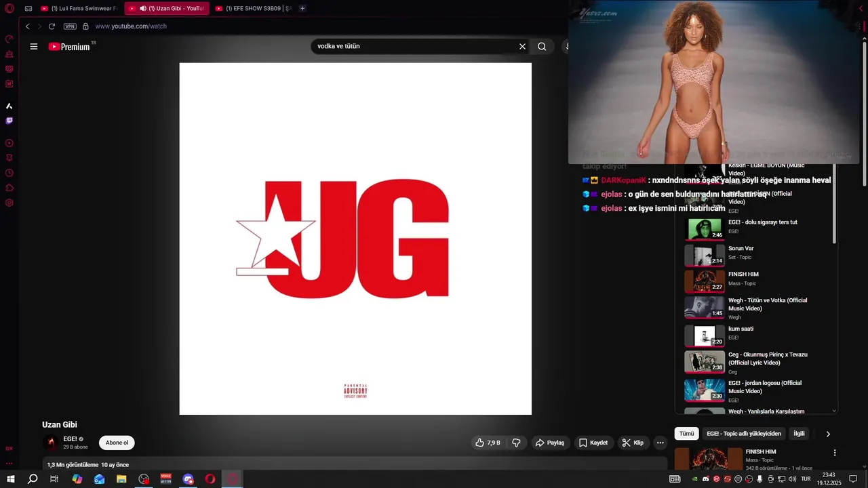
Task: Dislike the video
Action: click(x=516, y=443)
